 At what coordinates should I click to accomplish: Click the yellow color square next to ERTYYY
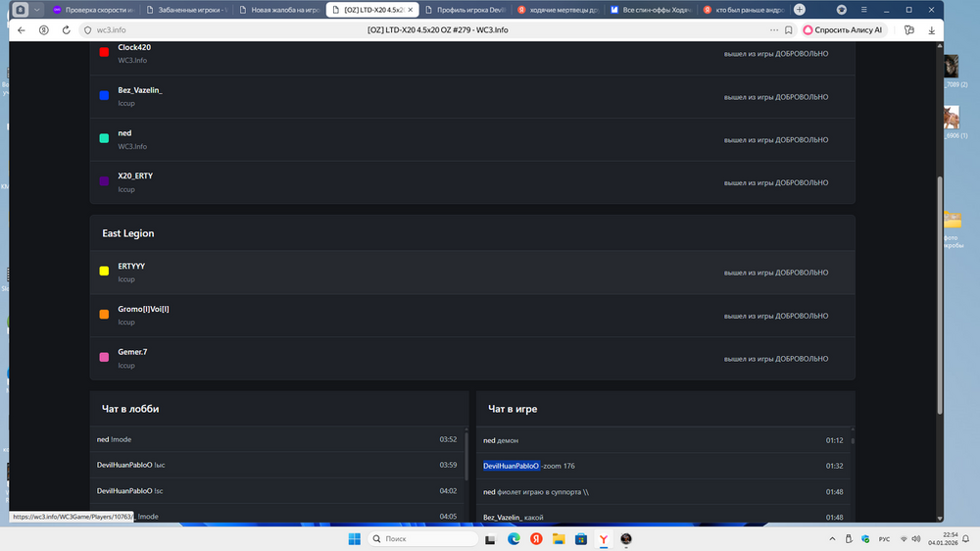[104, 272]
